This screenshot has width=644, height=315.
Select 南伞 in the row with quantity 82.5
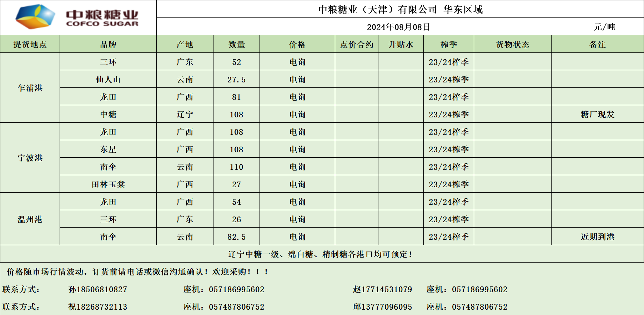click(x=108, y=237)
